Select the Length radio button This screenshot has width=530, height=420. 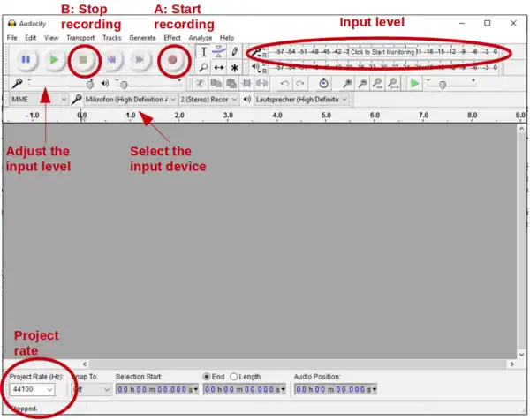(234, 377)
